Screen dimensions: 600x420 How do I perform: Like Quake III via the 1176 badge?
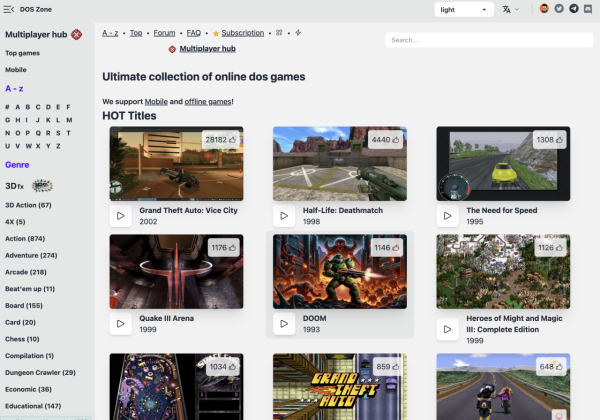(x=223, y=248)
